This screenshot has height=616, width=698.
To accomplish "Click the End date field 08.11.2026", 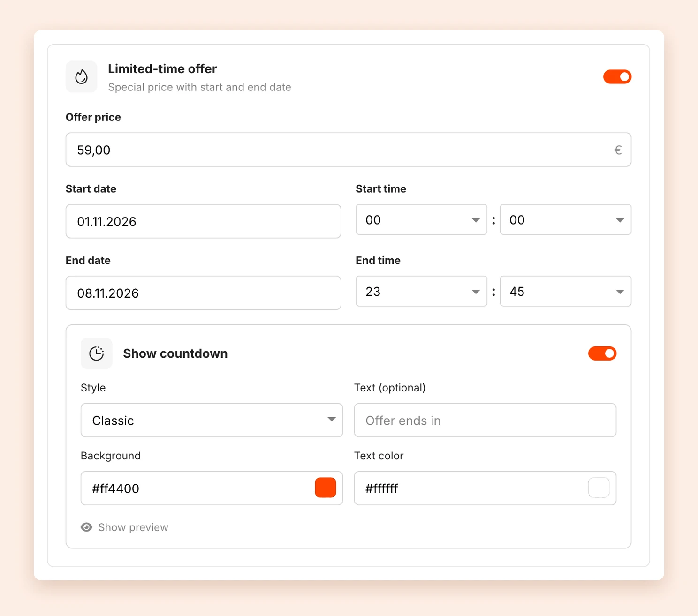I will [x=203, y=293].
